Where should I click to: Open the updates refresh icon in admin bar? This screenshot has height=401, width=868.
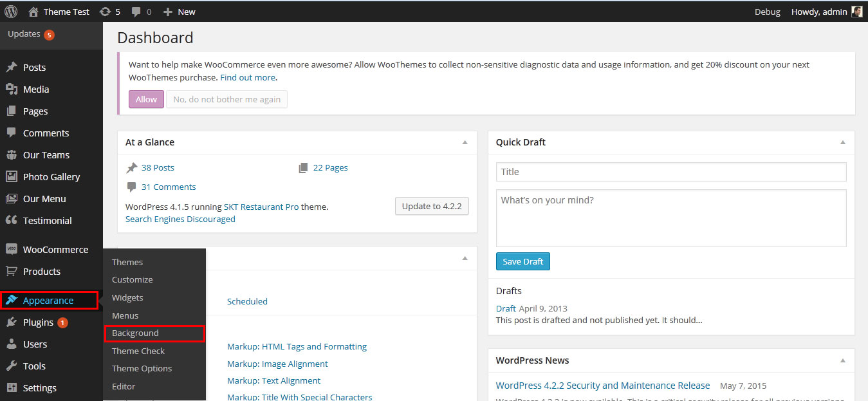pyautogui.click(x=105, y=12)
